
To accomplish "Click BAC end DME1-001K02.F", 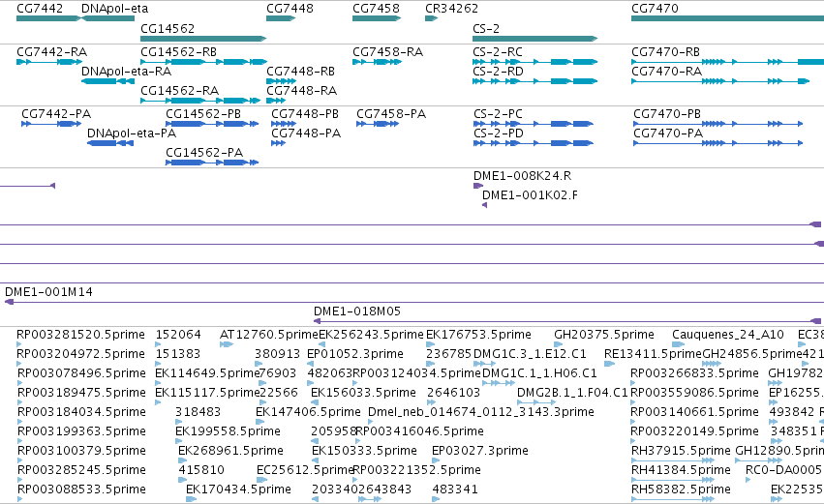I will pos(530,195).
